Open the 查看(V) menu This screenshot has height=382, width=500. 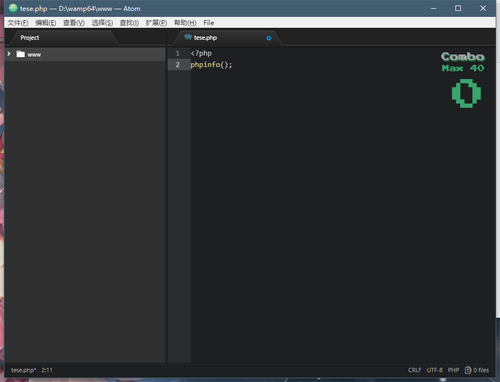tap(74, 23)
